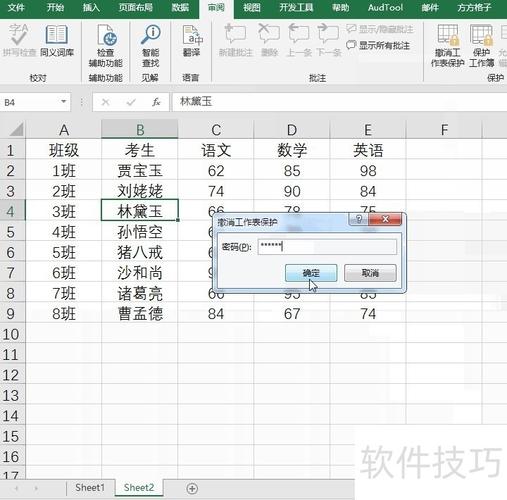Open the Developer (开发工具) tab

point(296,7)
